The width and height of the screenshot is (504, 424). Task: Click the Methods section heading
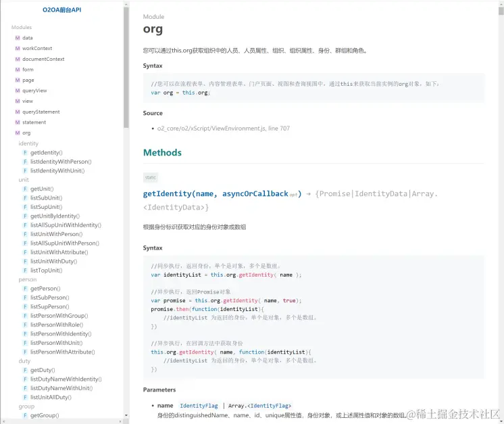162,153
